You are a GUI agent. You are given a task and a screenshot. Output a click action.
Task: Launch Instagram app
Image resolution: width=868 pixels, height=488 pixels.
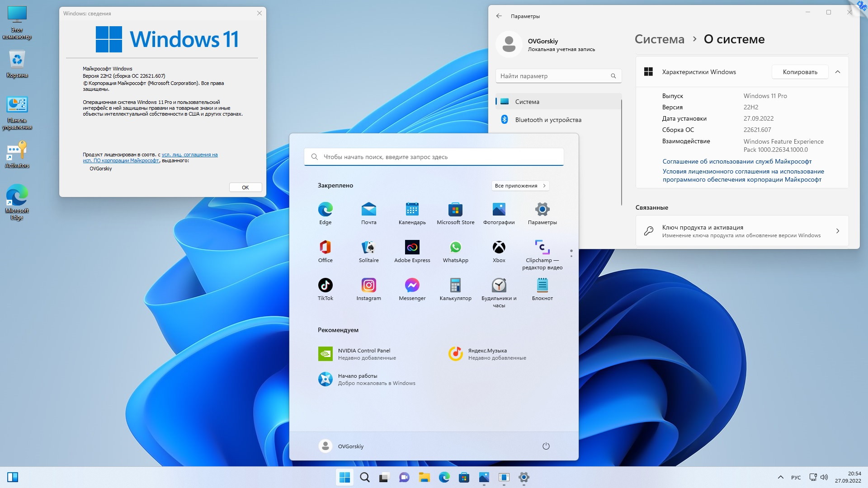pyautogui.click(x=368, y=285)
